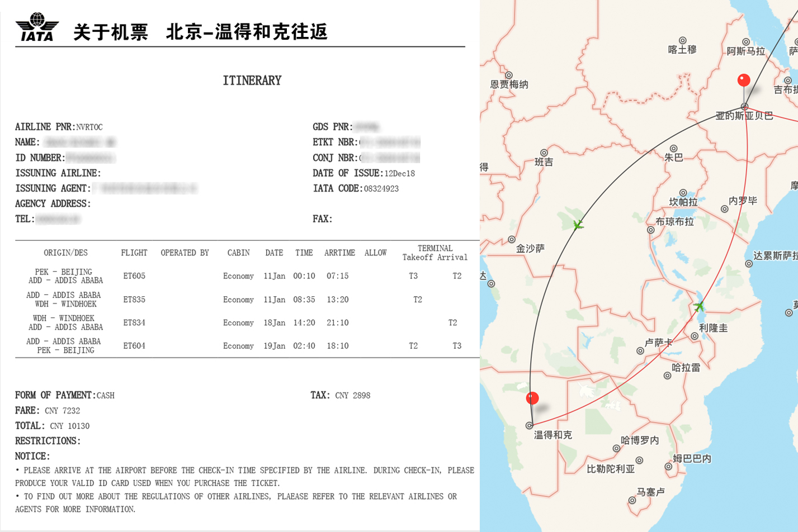Screen dimensions: 798x532
Task: Click the IATA winged globe logo
Action: tap(37, 27)
